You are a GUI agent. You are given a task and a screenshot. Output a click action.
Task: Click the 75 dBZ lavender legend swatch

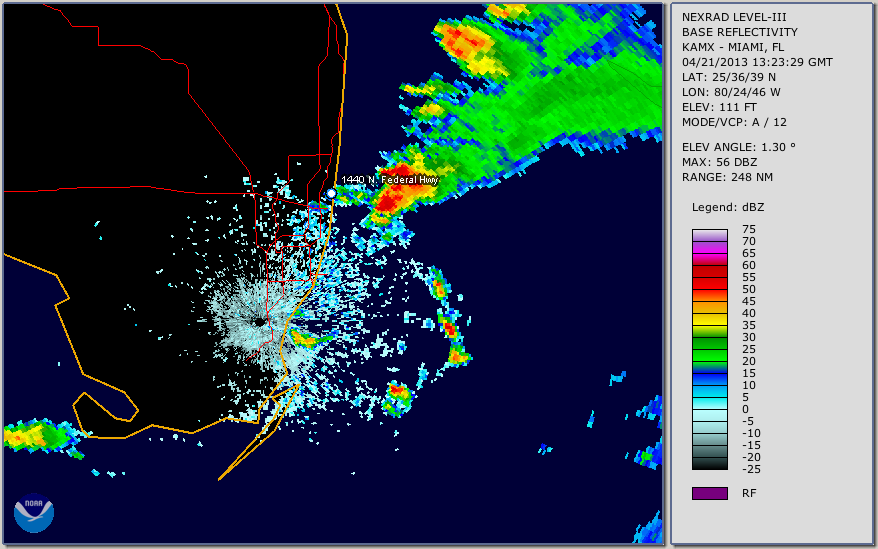(x=709, y=235)
